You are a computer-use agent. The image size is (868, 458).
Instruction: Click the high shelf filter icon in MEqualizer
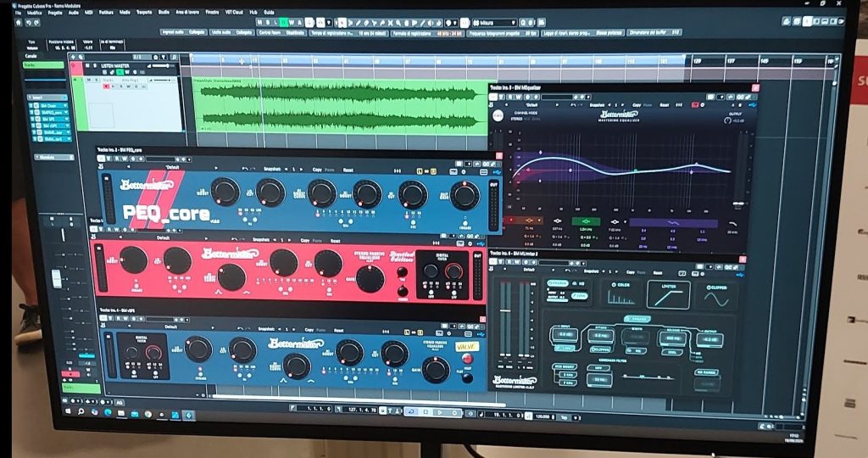[732, 224]
